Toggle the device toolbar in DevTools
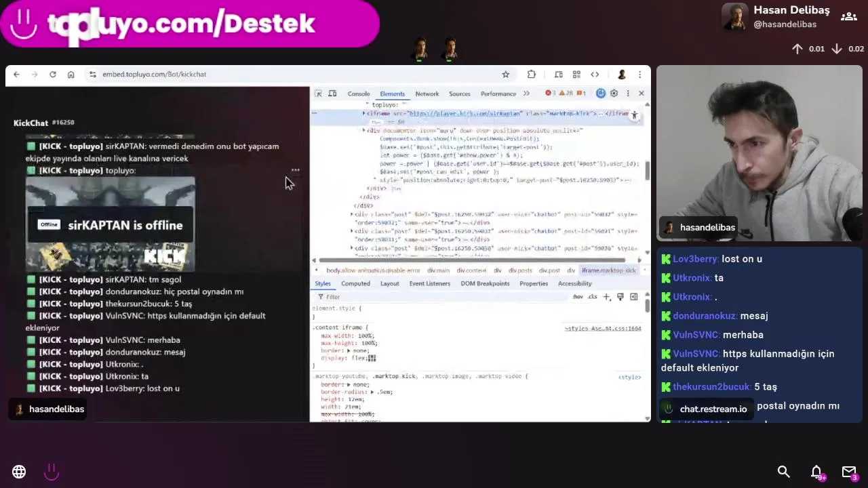This screenshot has height=488, width=868. pyautogui.click(x=332, y=94)
